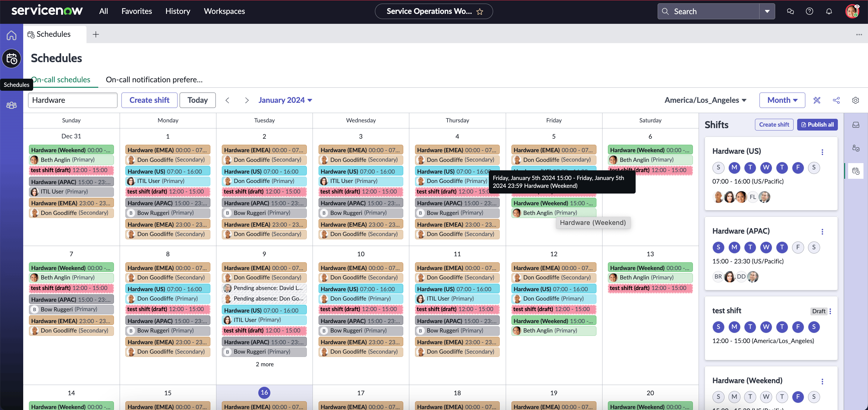
Task: Open the shifts calendar icon in right rail
Action: tap(856, 171)
